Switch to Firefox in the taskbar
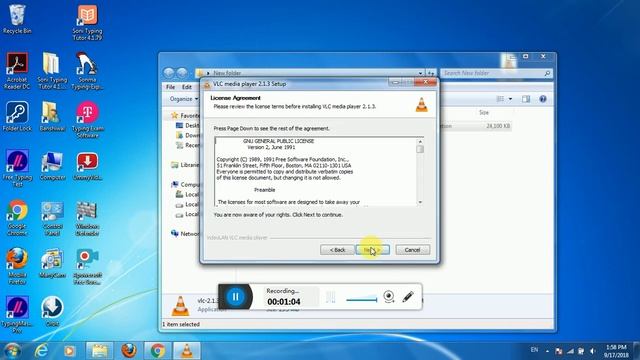 click(129, 351)
